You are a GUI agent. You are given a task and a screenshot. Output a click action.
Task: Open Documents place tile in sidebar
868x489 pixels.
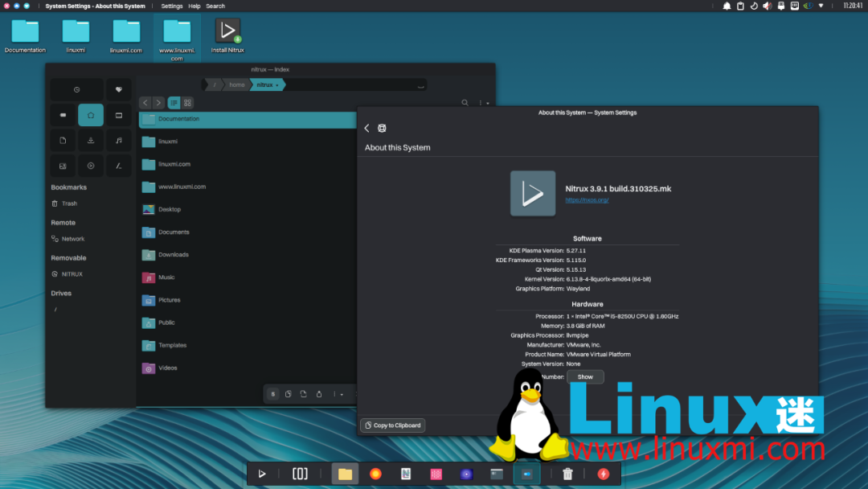[63, 141]
